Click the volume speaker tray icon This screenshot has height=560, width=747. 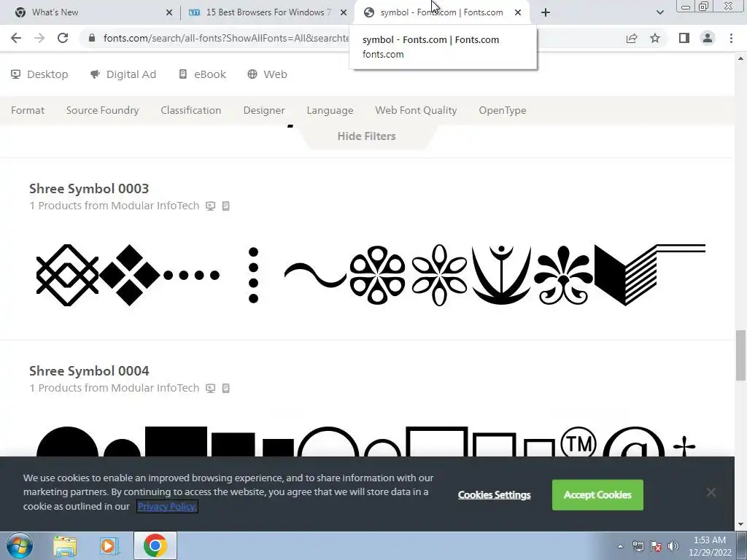point(673,546)
